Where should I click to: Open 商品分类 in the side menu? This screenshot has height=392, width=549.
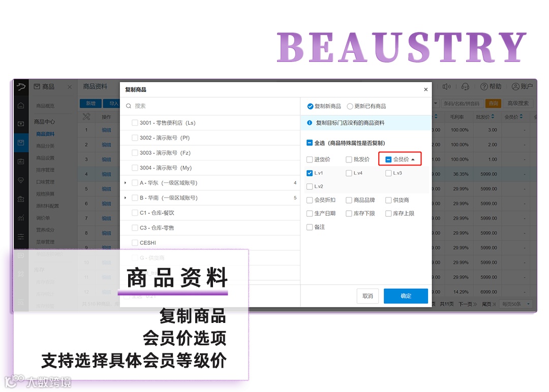click(x=45, y=146)
